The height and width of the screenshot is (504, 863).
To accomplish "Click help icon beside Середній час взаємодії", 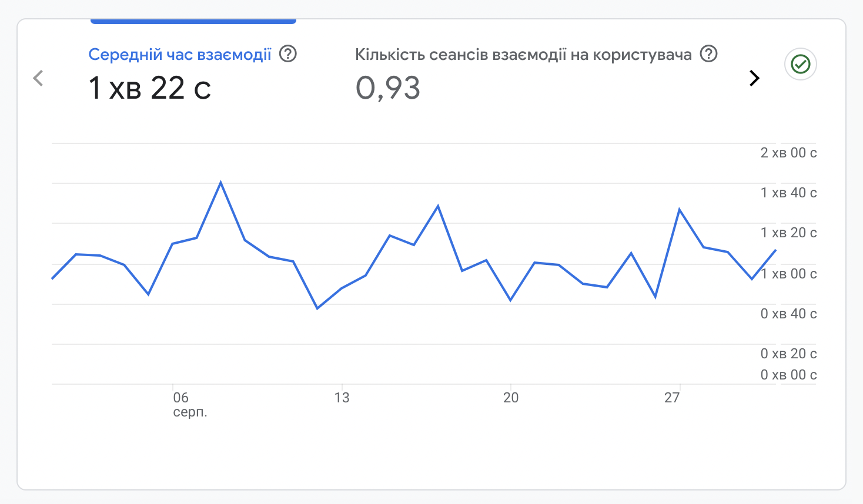I will tap(287, 54).
